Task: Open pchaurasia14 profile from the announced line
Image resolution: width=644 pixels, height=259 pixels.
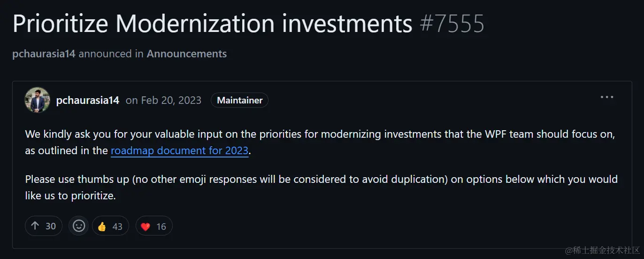Action: (44, 54)
